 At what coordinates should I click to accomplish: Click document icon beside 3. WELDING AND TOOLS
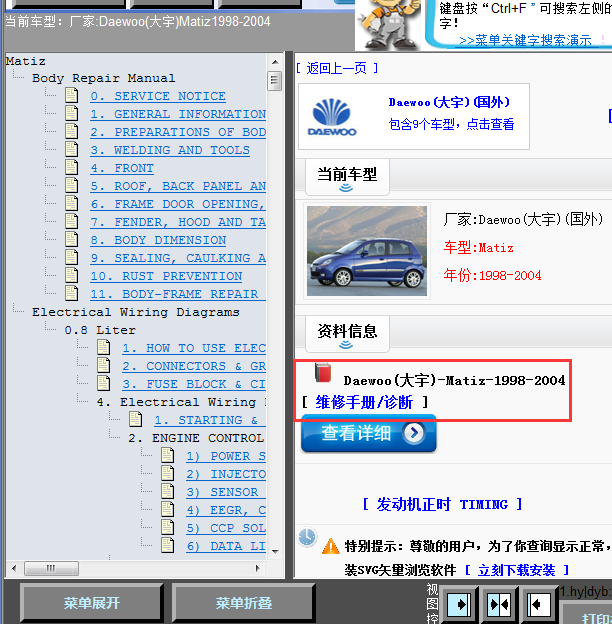point(72,149)
